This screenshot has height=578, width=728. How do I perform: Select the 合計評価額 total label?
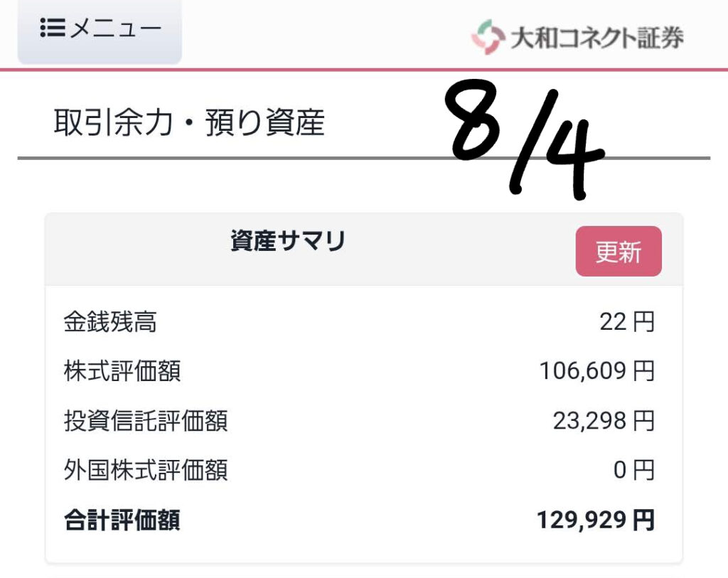(x=122, y=520)
